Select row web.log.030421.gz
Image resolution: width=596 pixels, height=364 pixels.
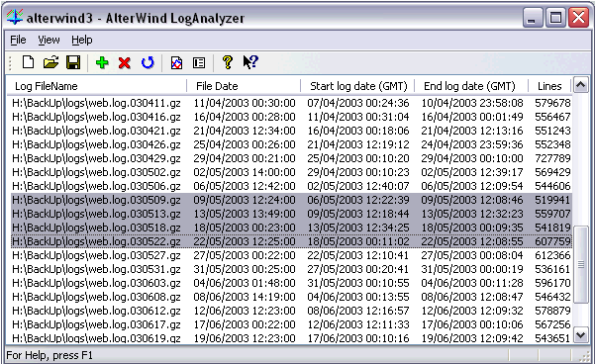point(291,131)
